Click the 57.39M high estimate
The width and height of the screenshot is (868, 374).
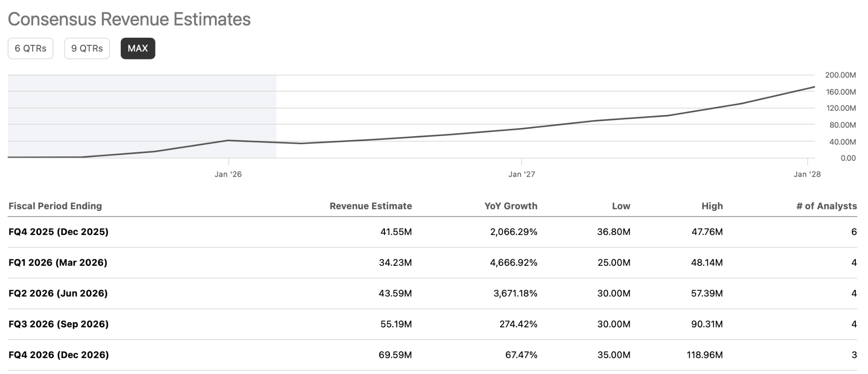pyautogui.click(x=707, y=293)
